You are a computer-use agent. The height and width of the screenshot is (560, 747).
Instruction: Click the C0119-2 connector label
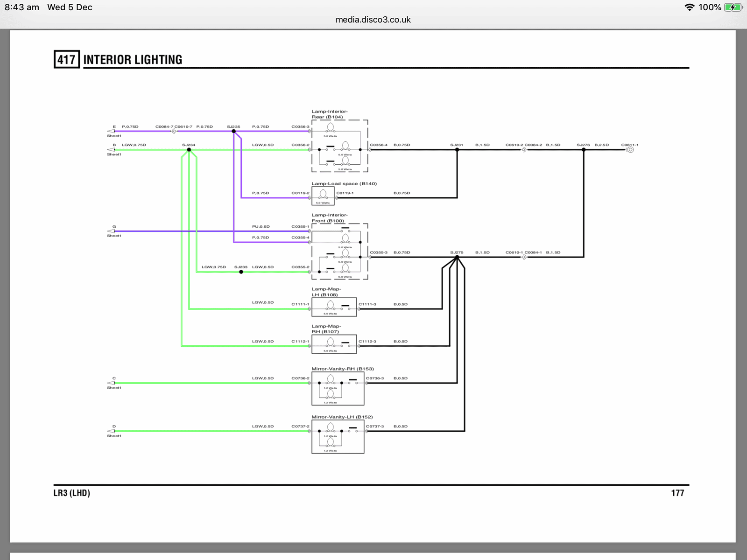pyautogui.click(x=300, y=193)
